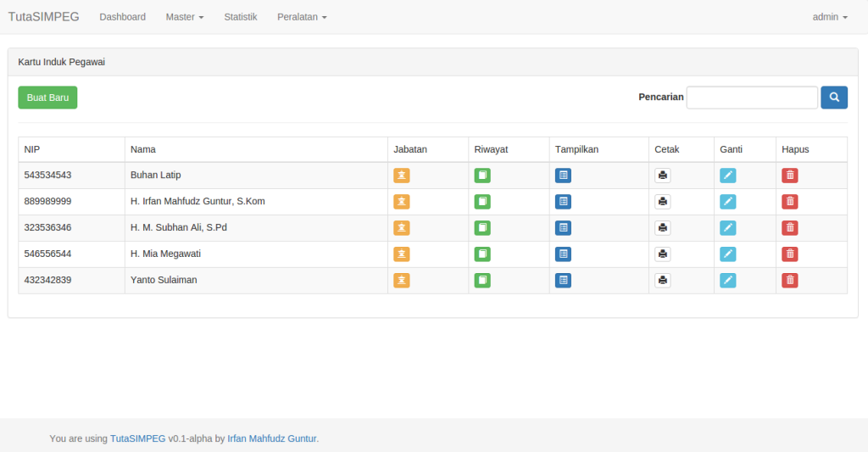Delete H. M. Subhan Ali's record
This screenshot has height=452, width=868.
[x=789, y=228]
